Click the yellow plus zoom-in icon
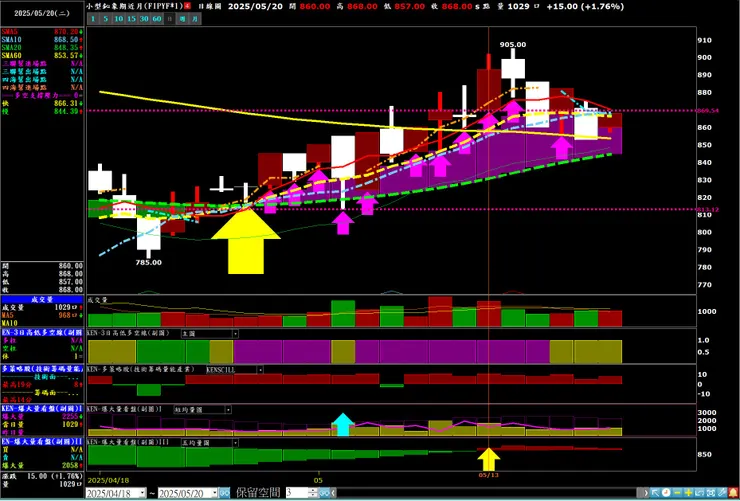Screen dimensions: 740x501 688,493
